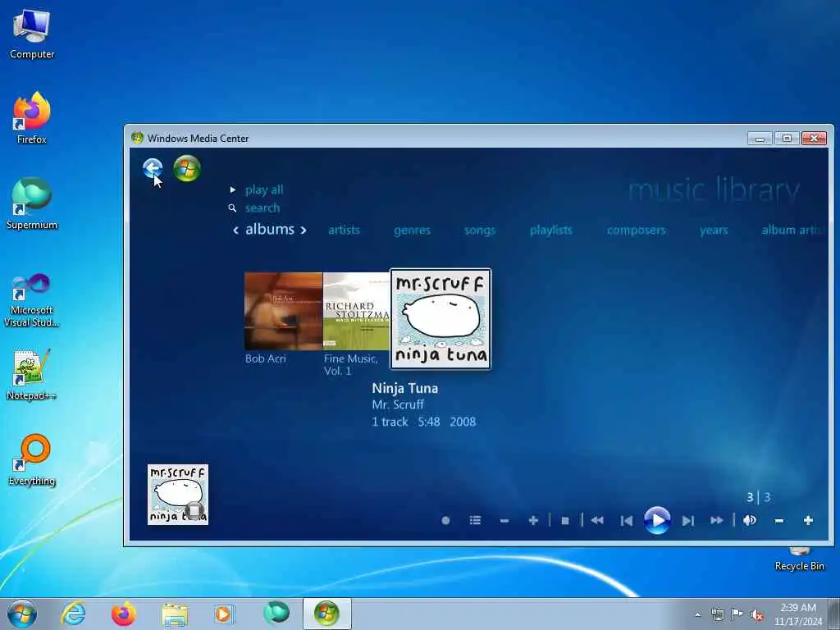Click the fast forward button
Screen dimensions: 840x630
coord(717,520)
